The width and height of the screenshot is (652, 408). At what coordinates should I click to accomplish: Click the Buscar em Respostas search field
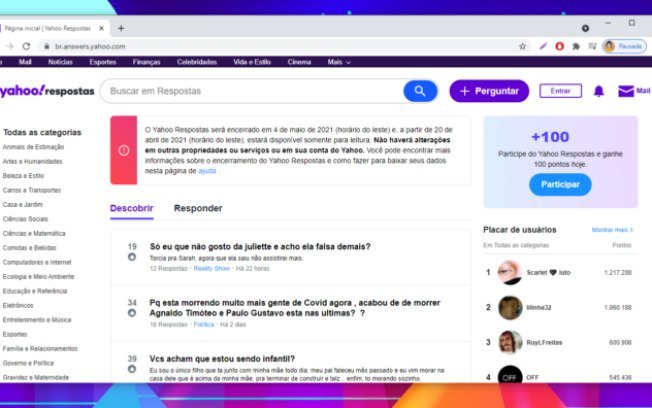(x=252, y=91)
